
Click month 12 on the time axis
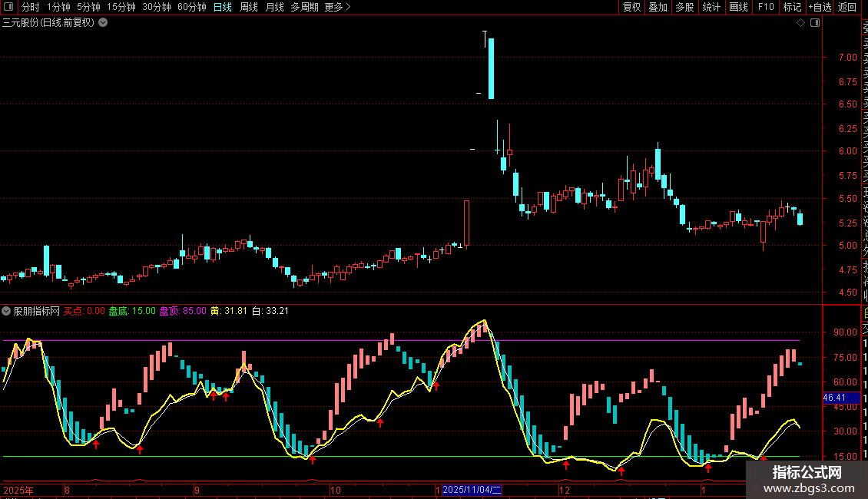click(564, 490)
